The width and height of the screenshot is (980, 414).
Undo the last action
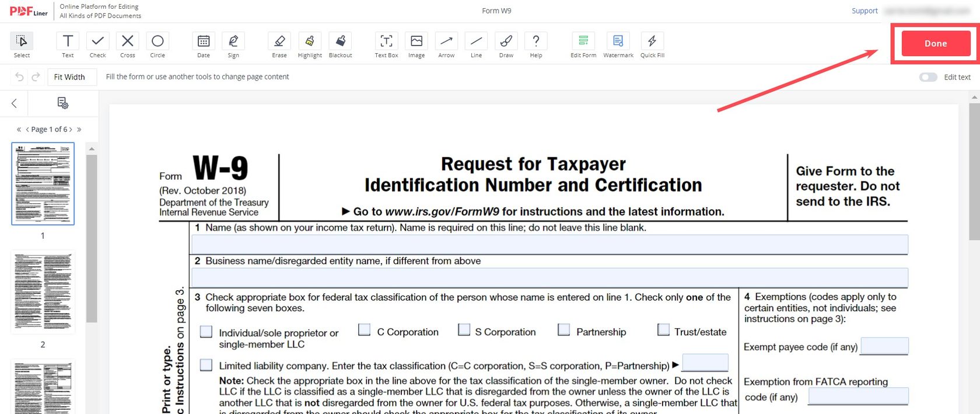[x=19, y=77]
